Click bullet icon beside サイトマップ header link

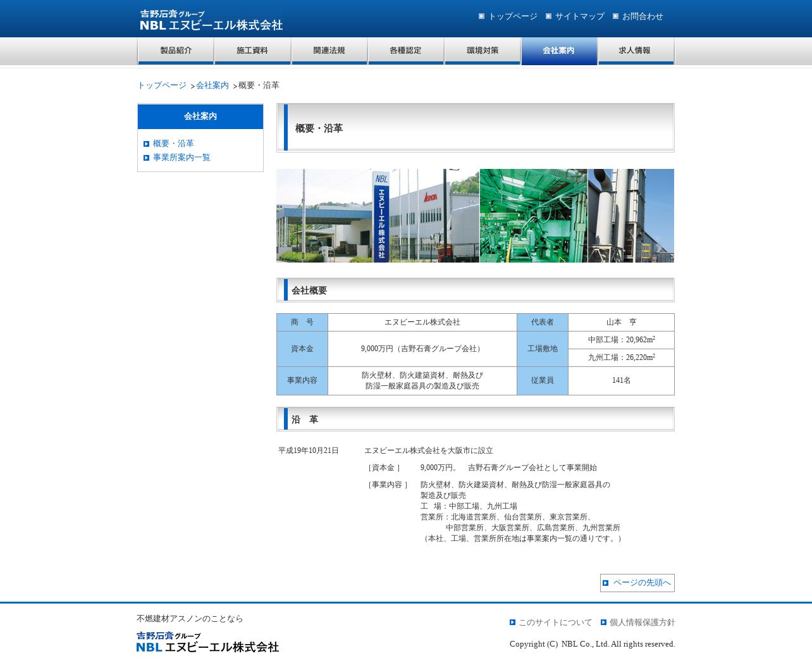[548, 16]
